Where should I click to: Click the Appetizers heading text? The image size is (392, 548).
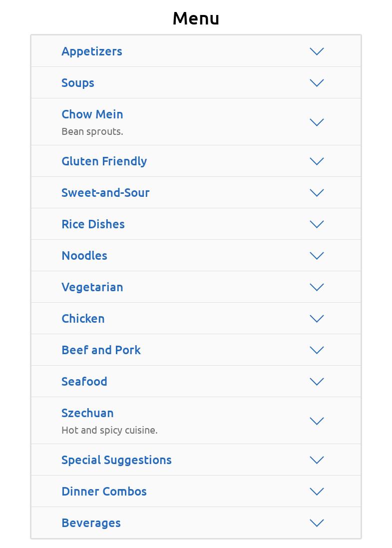(92, 51)
